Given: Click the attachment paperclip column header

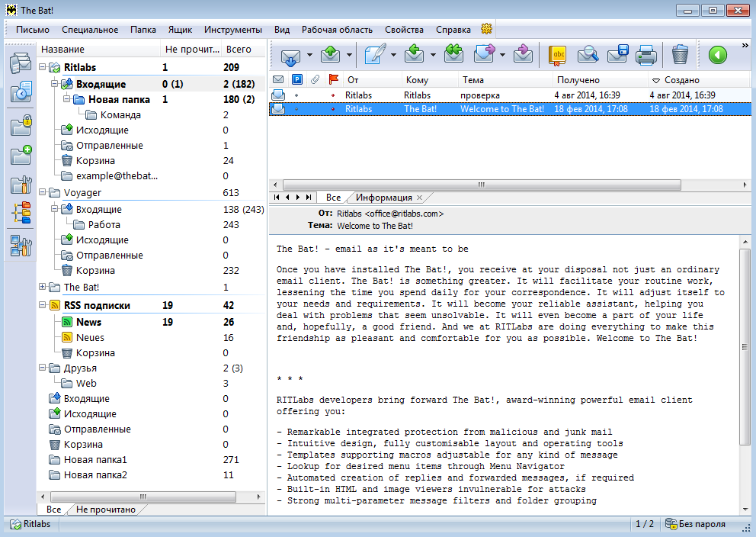Looking at the screenshot, I should [316, 79].
